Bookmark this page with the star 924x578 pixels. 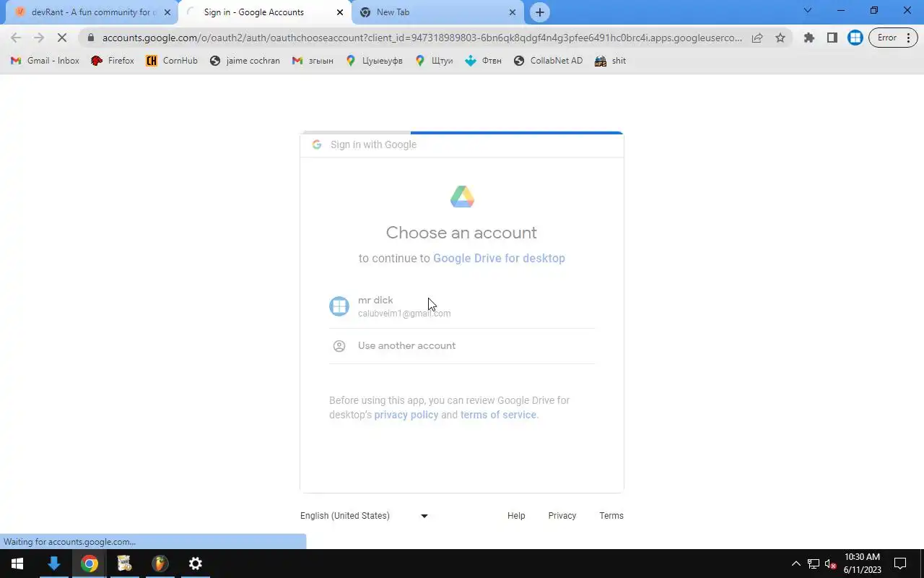780,38
